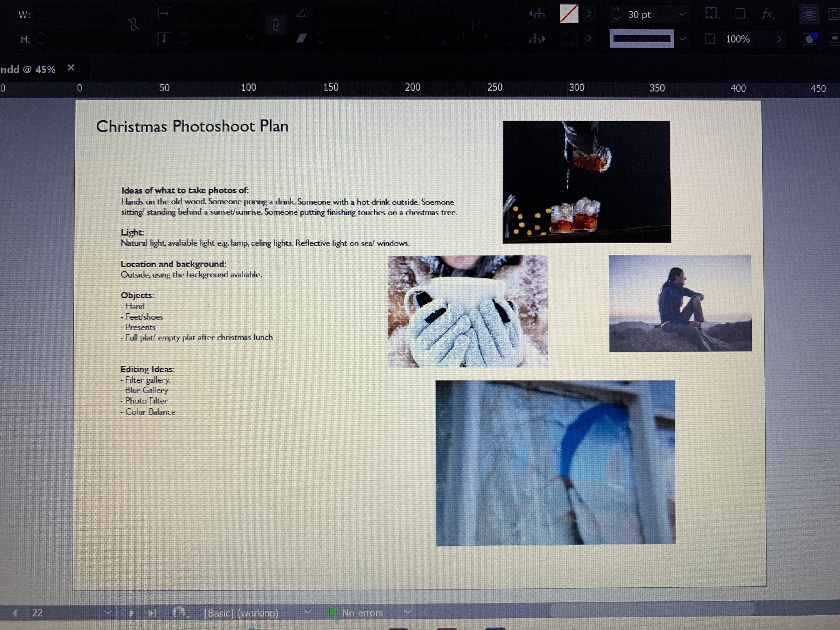
Task: Open the page number 22 dropdown
Action: click(x=108, y=612)
